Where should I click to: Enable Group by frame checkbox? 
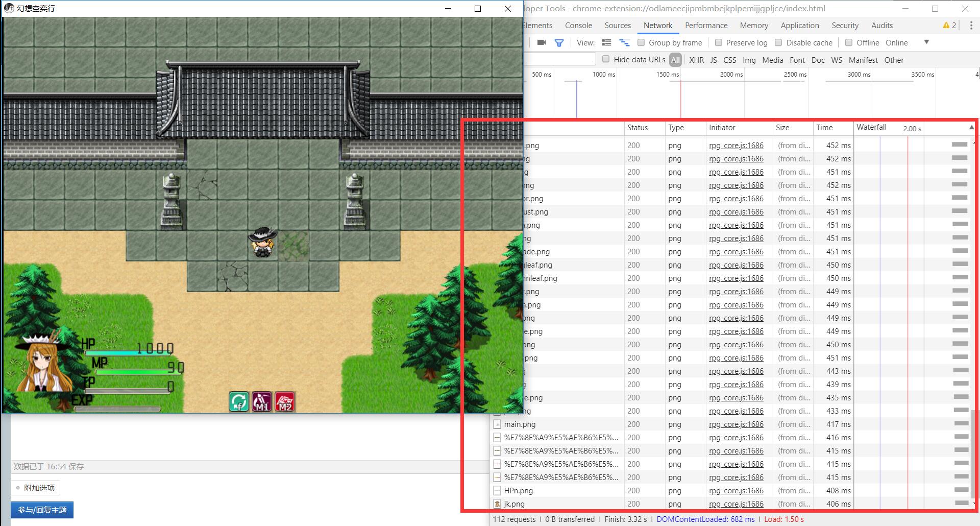tap(641, 42)
